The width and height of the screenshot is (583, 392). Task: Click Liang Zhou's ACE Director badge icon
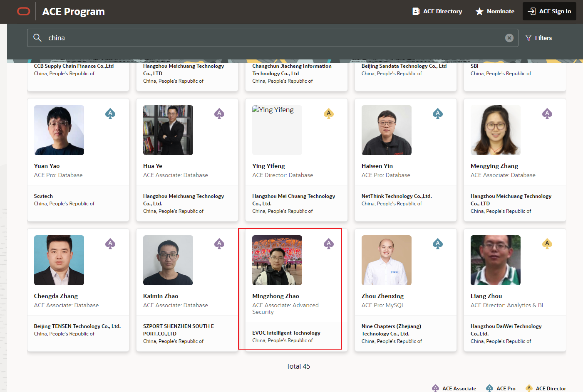coord(547,244)
